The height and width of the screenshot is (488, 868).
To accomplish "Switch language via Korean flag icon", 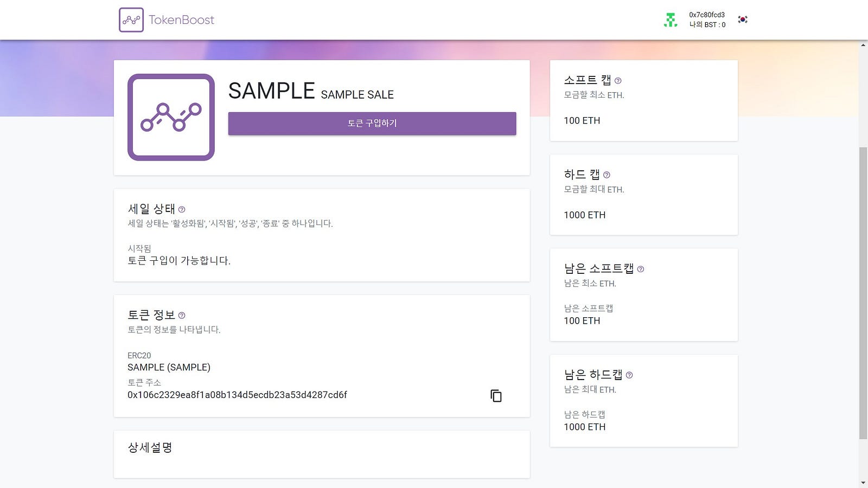I will (x=743, y=20).
